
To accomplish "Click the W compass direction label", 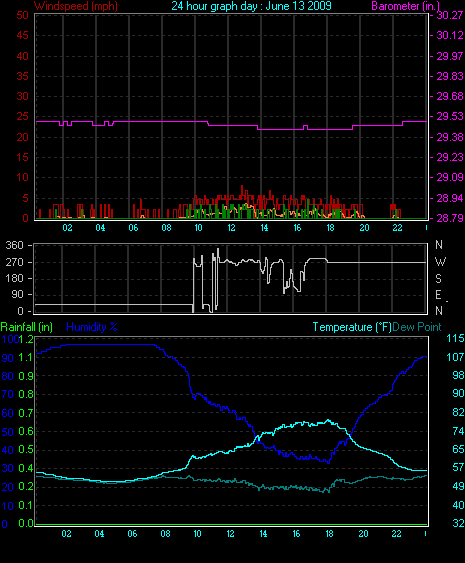I will coord(440,262).
